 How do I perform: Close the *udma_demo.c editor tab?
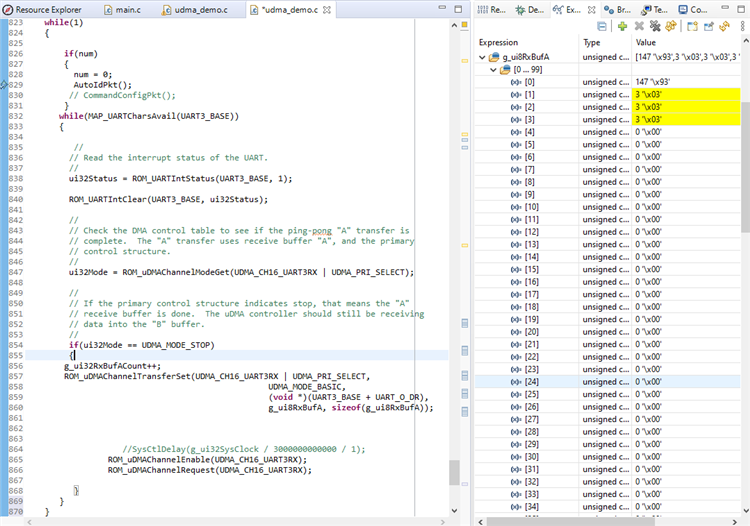point(327,10)
